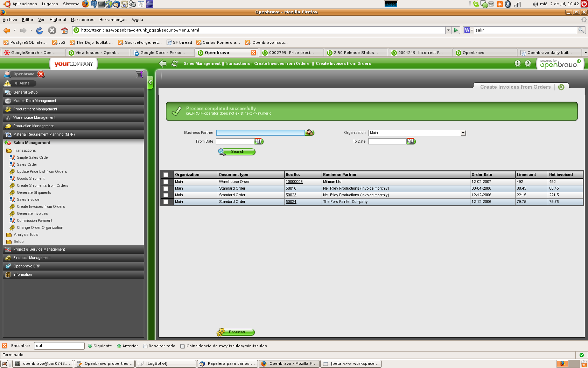Expand the Procurement Management menu
The height and width of the screenshot is (368, 588).
(73, 109)
